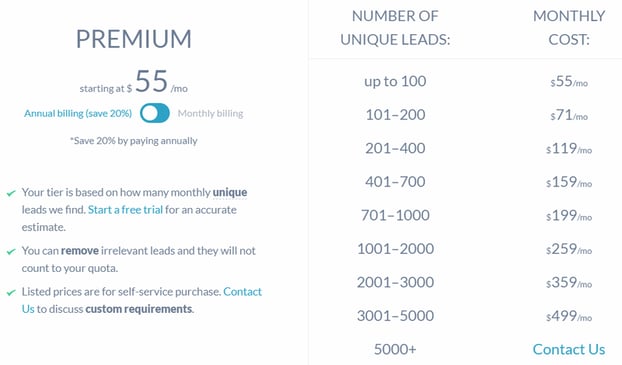Click Contact Us in the 5000+ row
Viewport: 622px width, 365px height.
coord(569,349)
